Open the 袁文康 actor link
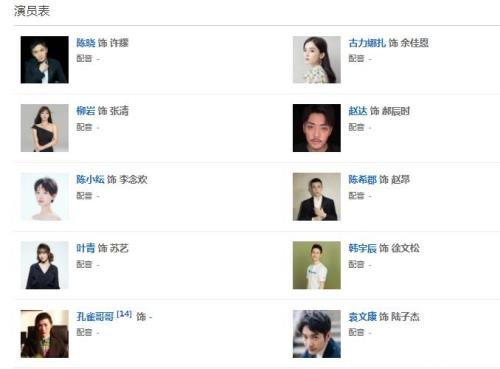Image resolution: width=500 pixels, height=369 pixels. [362, 316]
